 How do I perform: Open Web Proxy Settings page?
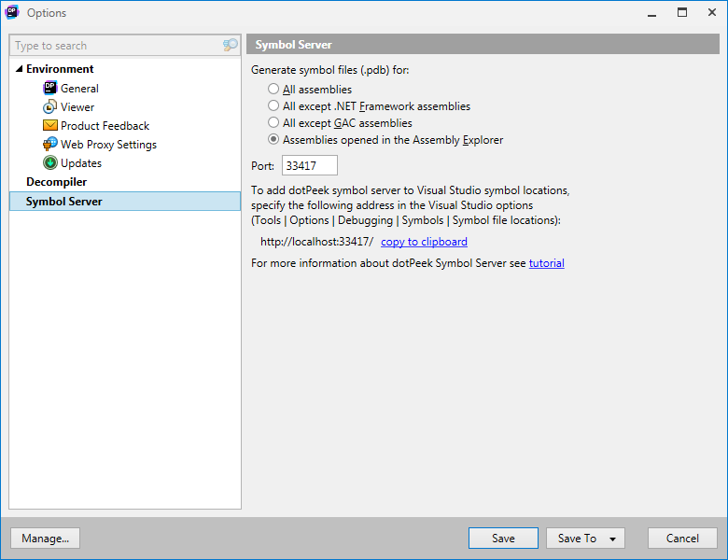(108, 145)
